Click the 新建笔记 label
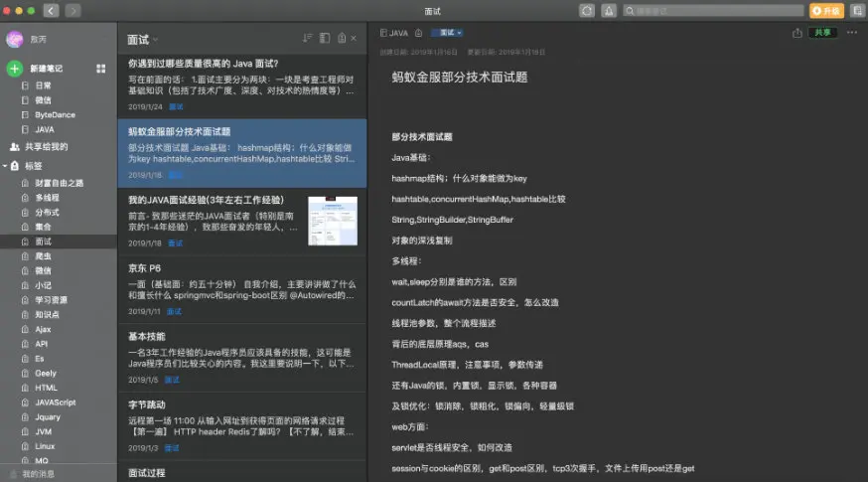Screen dimensions: 868x482 coord(46,69)
